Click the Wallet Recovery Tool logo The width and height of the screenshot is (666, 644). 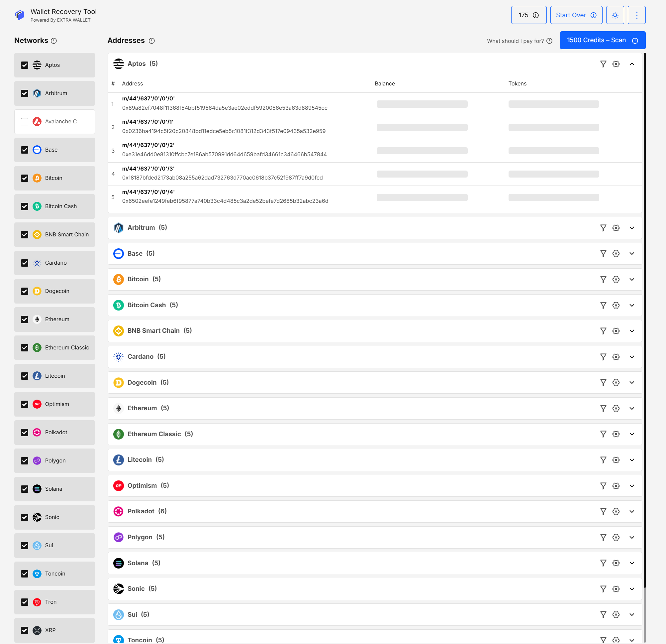(20, 15)
